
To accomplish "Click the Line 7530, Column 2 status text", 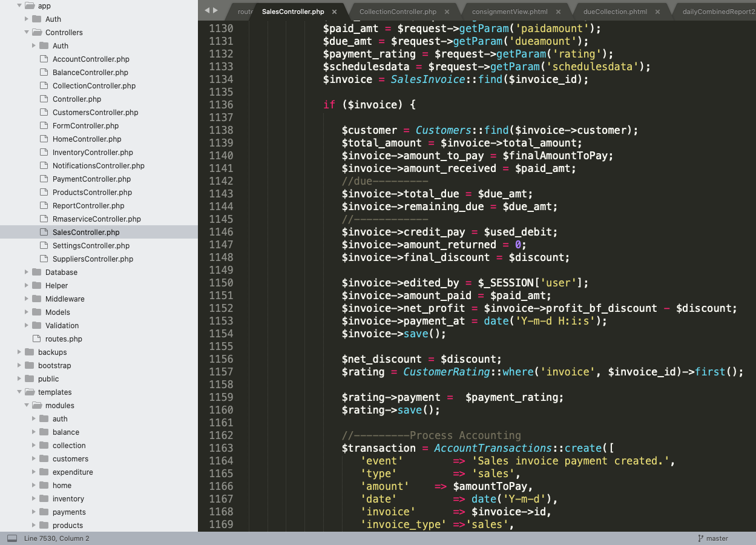I will (56, 538).
